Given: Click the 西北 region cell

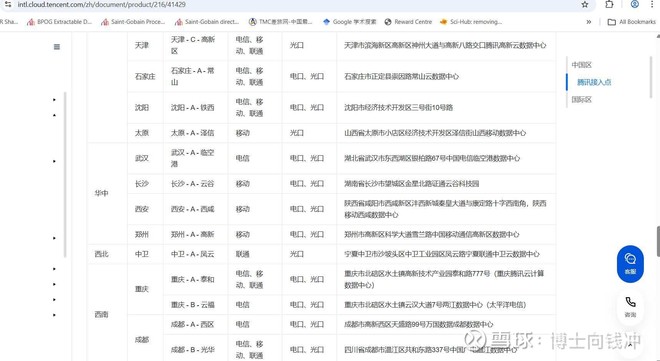Looking at the screenshot, I should pyautogui.click(x=107, y=254).
